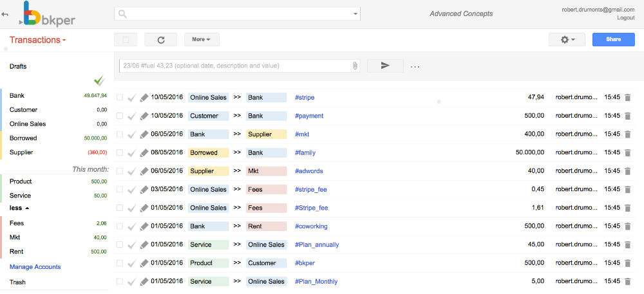
Task: Click the Advanced Concepts book title
Action: tap(461, 14)
